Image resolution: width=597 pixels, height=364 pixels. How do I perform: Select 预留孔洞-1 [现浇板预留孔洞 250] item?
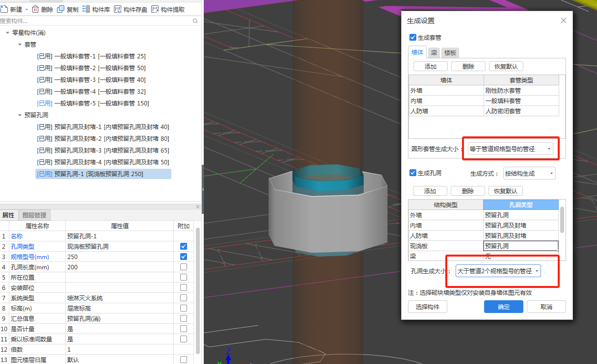103,174
